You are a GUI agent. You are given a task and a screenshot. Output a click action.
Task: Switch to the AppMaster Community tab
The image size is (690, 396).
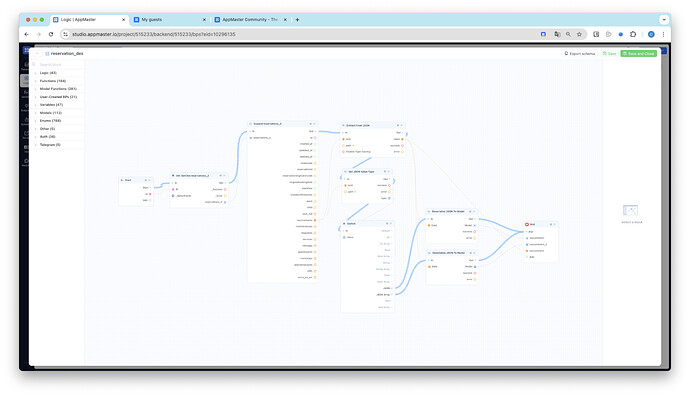(250, 19)
